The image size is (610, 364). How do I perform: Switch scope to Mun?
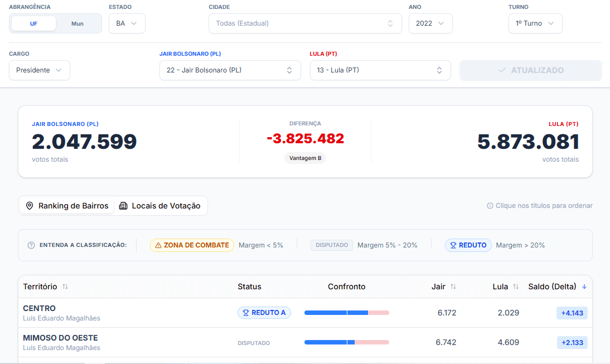[x=78, y=23]
